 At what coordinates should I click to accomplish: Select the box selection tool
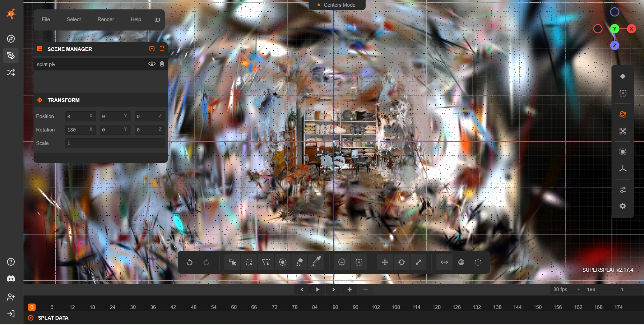tap(359, 262)
